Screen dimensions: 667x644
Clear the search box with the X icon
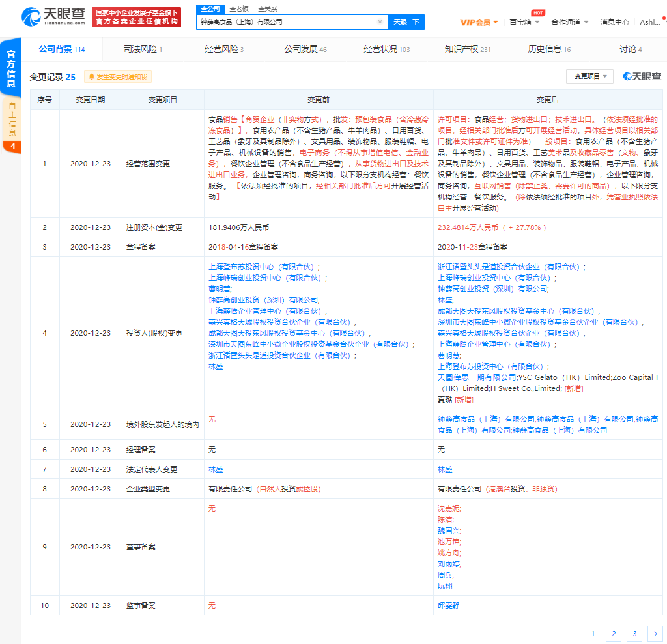(x=380, y=22)
